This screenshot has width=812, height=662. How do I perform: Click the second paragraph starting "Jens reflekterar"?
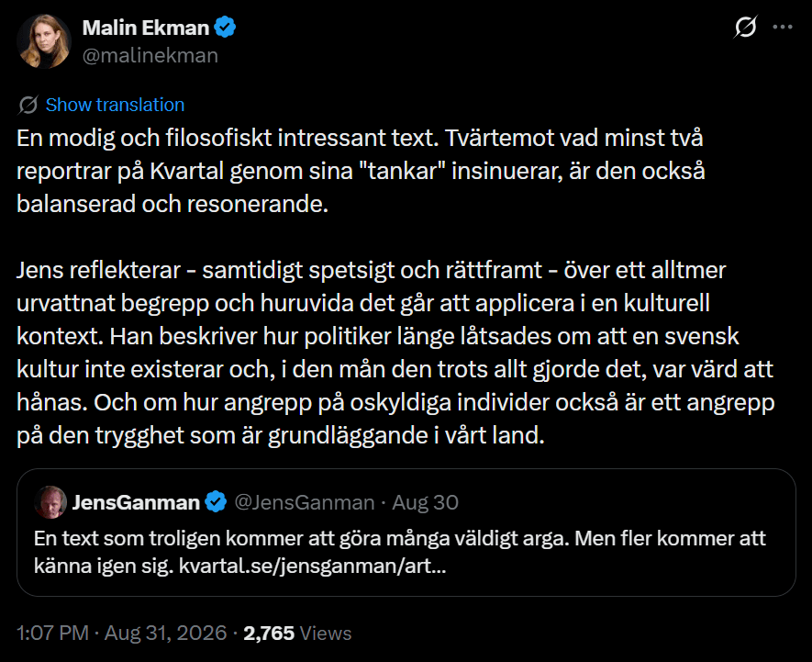(395, 353)
